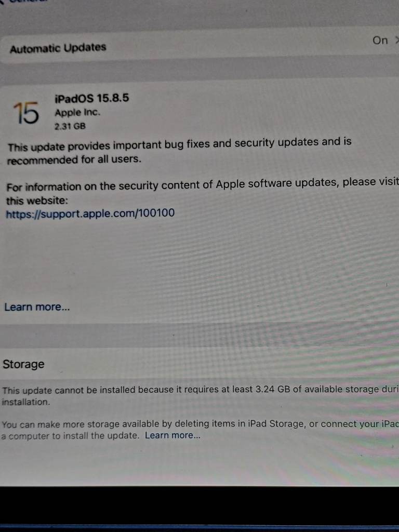Open the support.apple.com/100100 link
The image size is (399, 532).
pyautogui.click(x=90, y=213)
